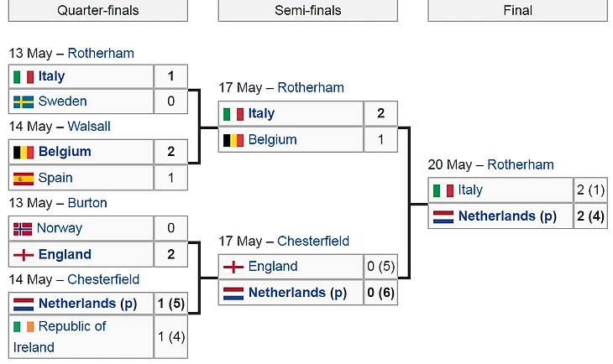Screen dimensions: 613x364
Task: Click the England flag in quarter-finals
Action: [24, 254]
